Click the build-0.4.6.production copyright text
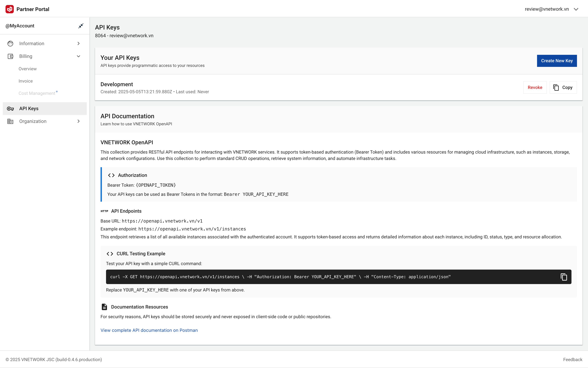The height and width of the screenshot is (368, 588). click(54, 360)
